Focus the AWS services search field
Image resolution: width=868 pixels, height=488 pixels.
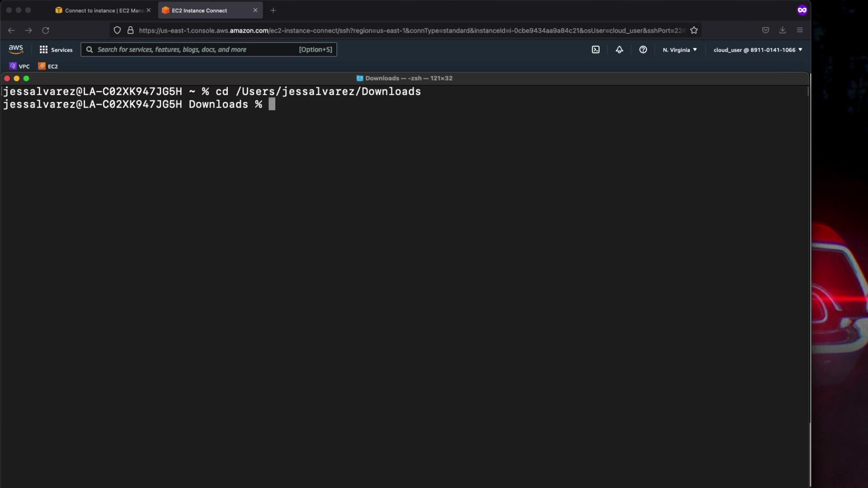194,50
